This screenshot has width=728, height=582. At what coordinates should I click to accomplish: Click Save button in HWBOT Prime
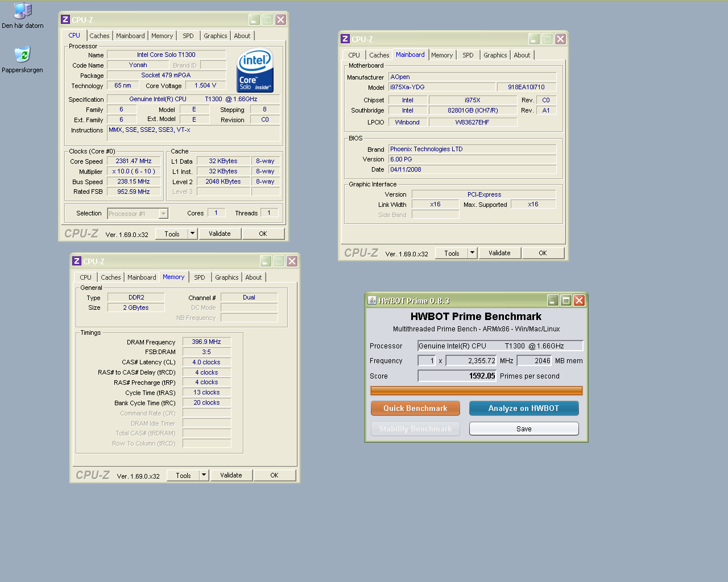coord(524,429)
